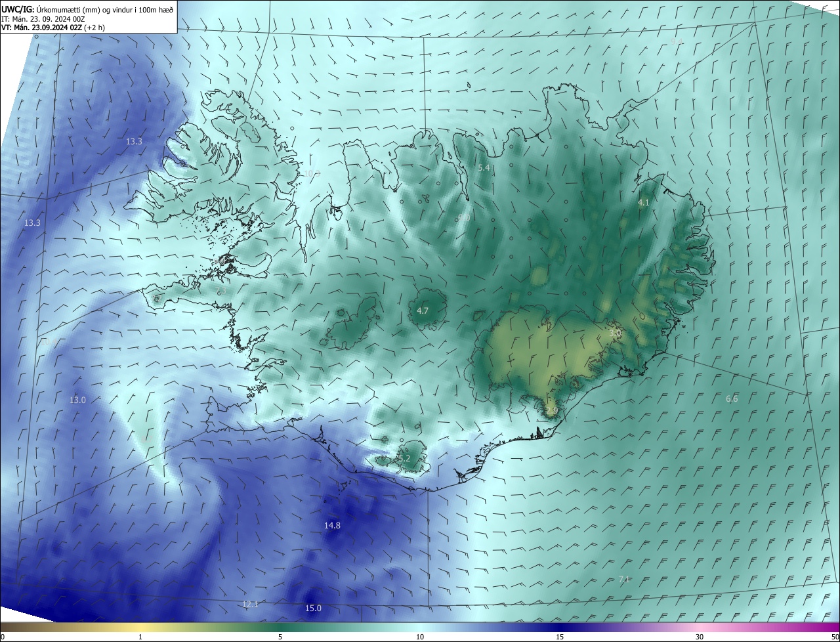840x642 pixels.
Task: Click the 7.3 value label on Snæfellsnes
Action: (221, 291)
